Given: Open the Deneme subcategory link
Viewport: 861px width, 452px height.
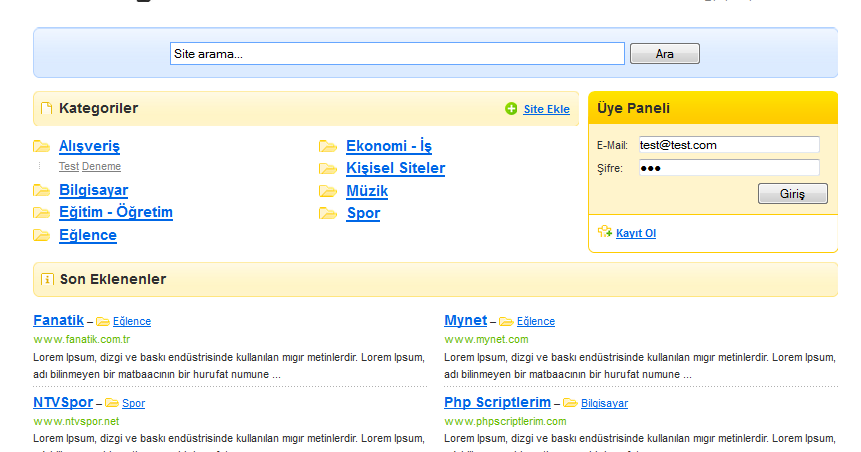Looking at the screenshot, I should [102, 166].
